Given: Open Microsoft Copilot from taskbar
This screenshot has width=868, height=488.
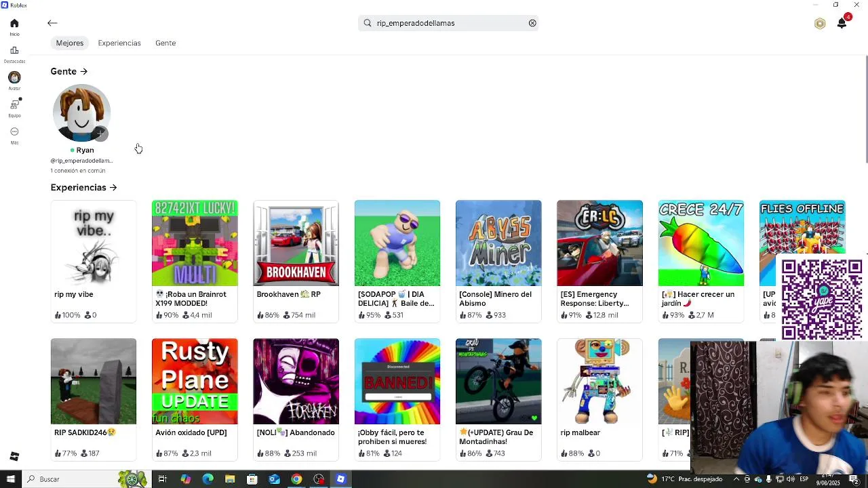Looking at the screenshot, I should click(186, 479).
